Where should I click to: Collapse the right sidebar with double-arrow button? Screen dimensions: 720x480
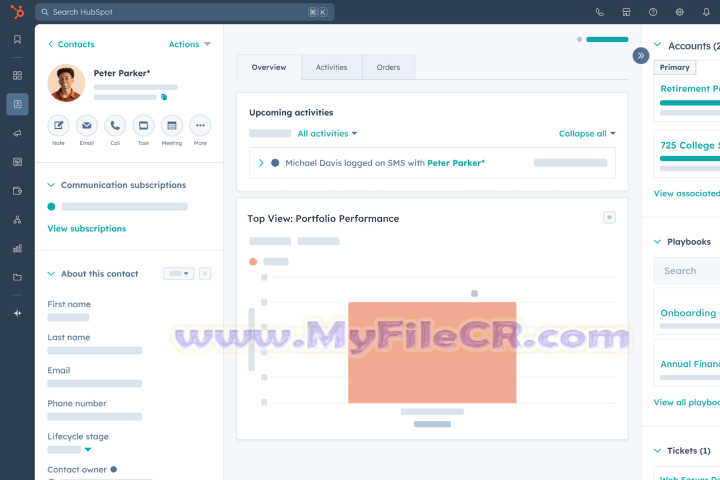pos(641,56)
